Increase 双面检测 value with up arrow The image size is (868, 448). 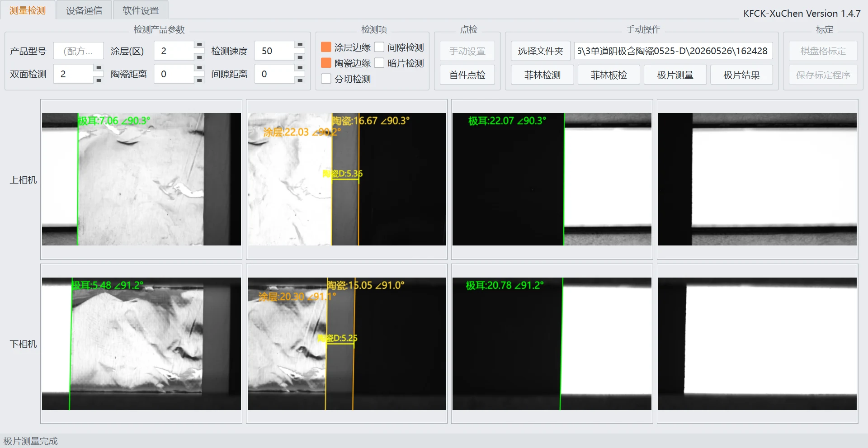click(x=99, y=68)
